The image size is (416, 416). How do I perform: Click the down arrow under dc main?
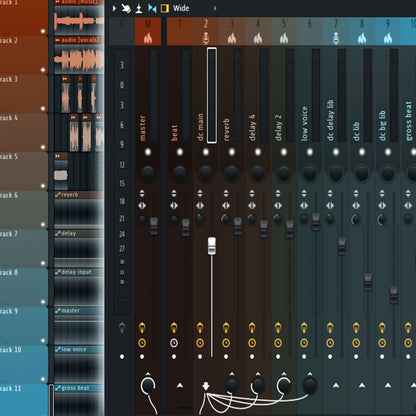206,386
